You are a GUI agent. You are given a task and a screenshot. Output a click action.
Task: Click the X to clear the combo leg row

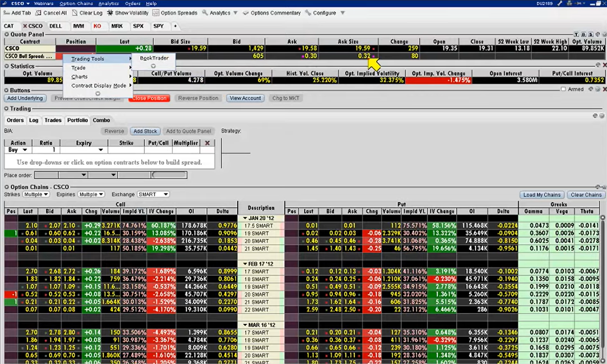pyautogui.click(x=207, y=143)
